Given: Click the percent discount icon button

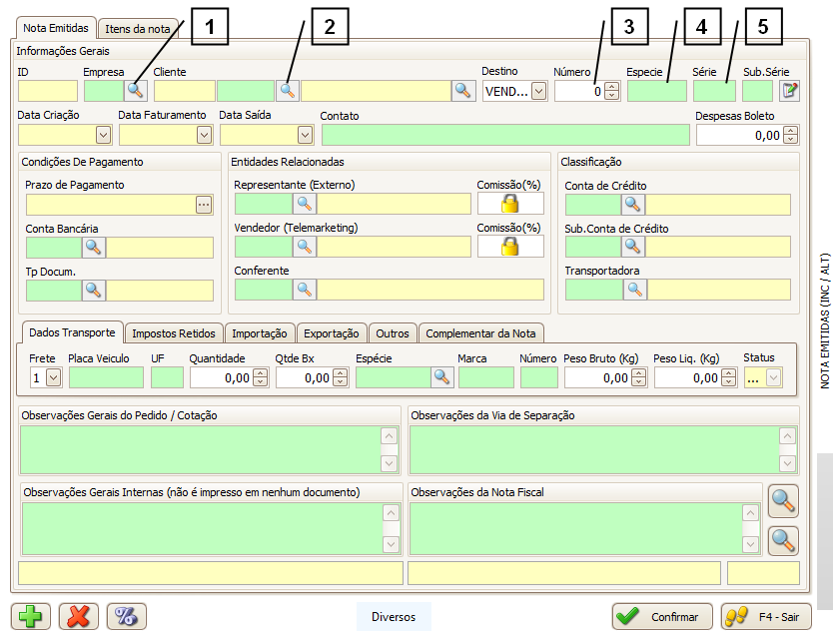Looking at the screenshot, I should (127, 616).
